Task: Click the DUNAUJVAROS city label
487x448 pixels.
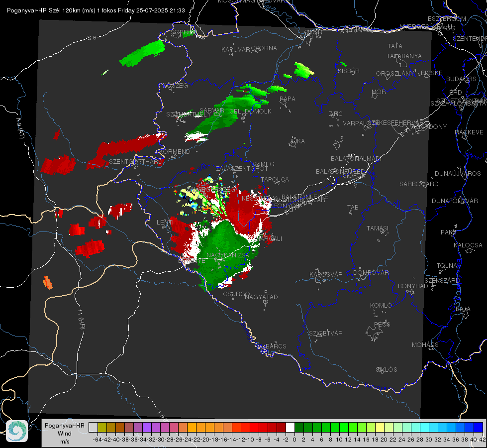Action: (x=458, y=174)
